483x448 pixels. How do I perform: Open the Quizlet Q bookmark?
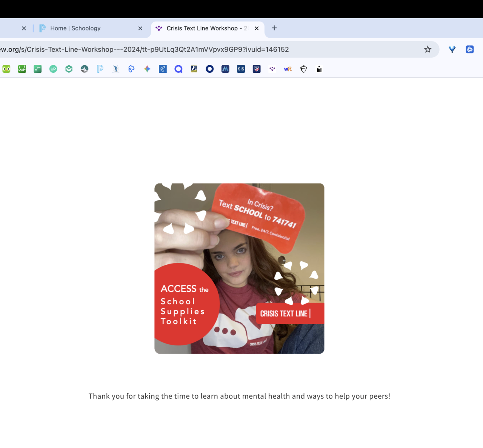click(x=178, y=69)
